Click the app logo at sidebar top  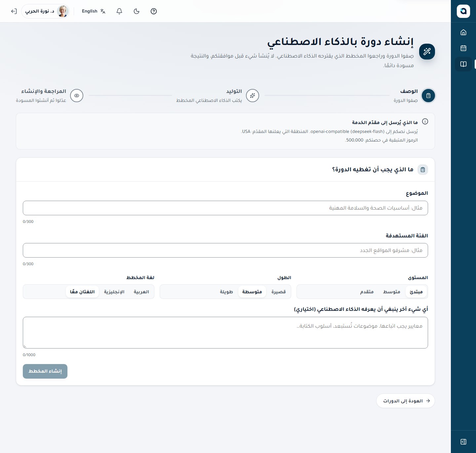pos(463,11)
